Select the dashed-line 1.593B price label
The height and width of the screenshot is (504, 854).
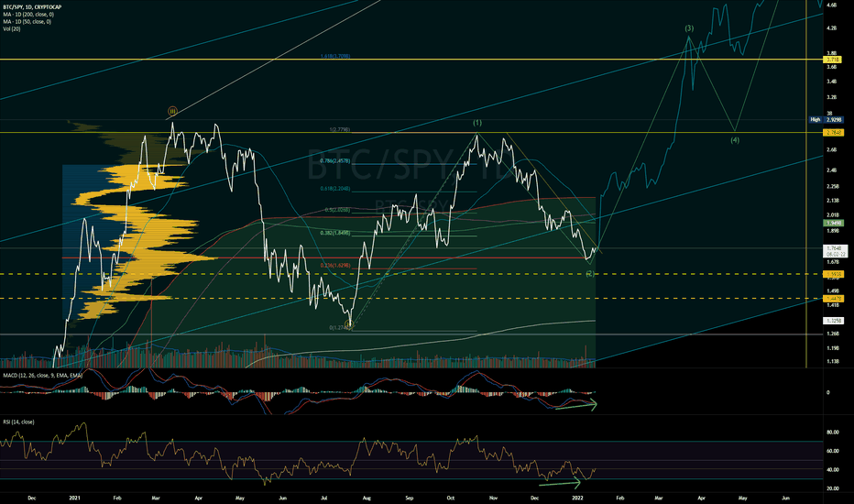point(833,274)
